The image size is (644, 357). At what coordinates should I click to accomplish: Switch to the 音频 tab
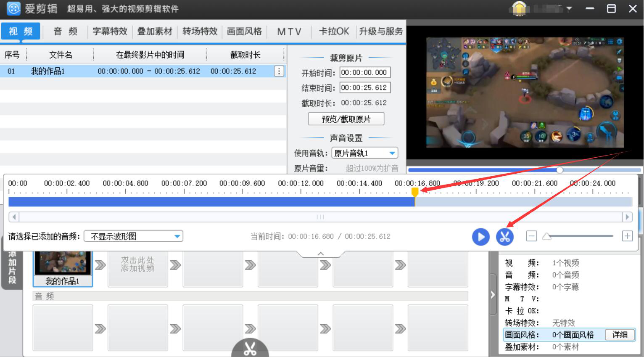(x=65, y=31)
